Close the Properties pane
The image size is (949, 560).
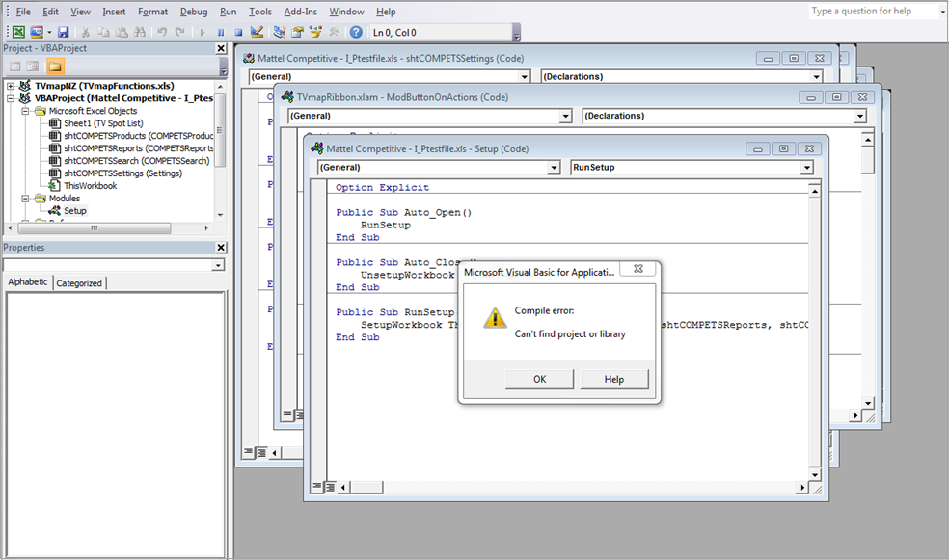[x=221, y=248]
